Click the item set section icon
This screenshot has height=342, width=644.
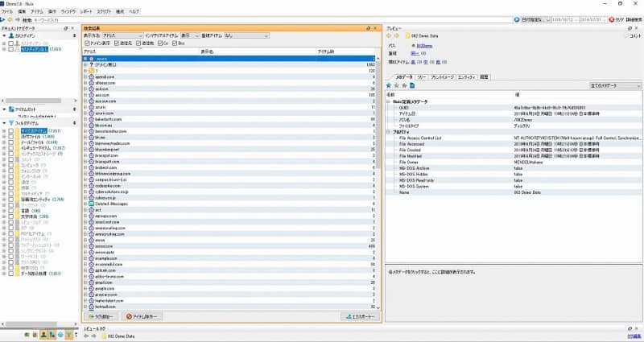pyautogui.click(x=11, y=109)
